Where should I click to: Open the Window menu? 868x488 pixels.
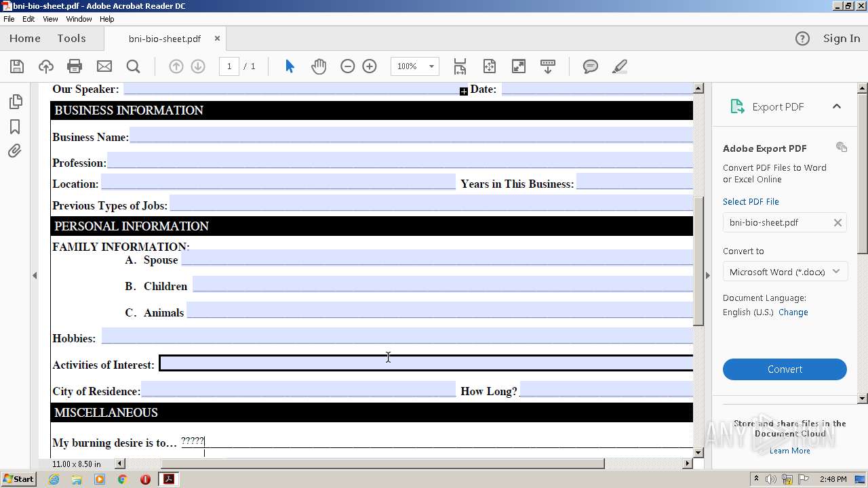coord(79,19)
